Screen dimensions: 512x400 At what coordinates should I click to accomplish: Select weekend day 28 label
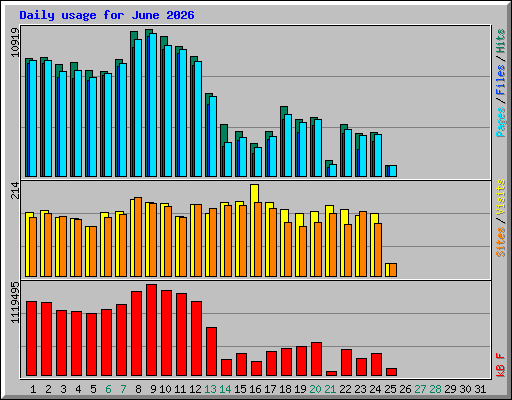click(435, 389)
